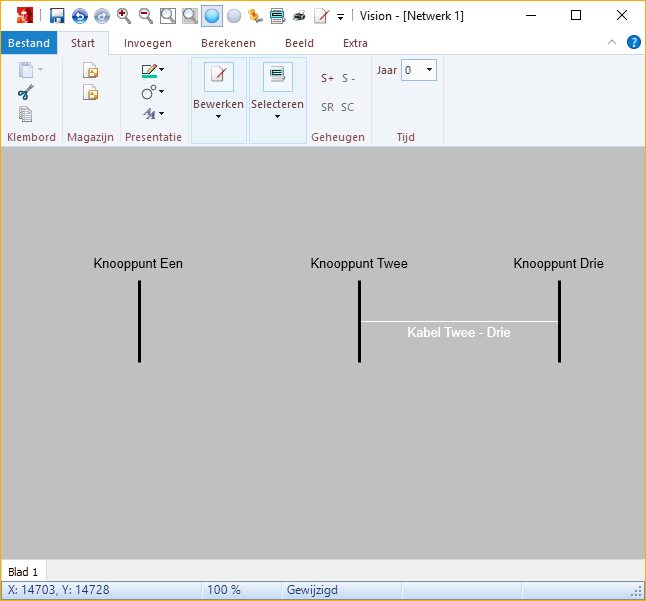Click the zoom in magnifier icon

click(124, 15)
